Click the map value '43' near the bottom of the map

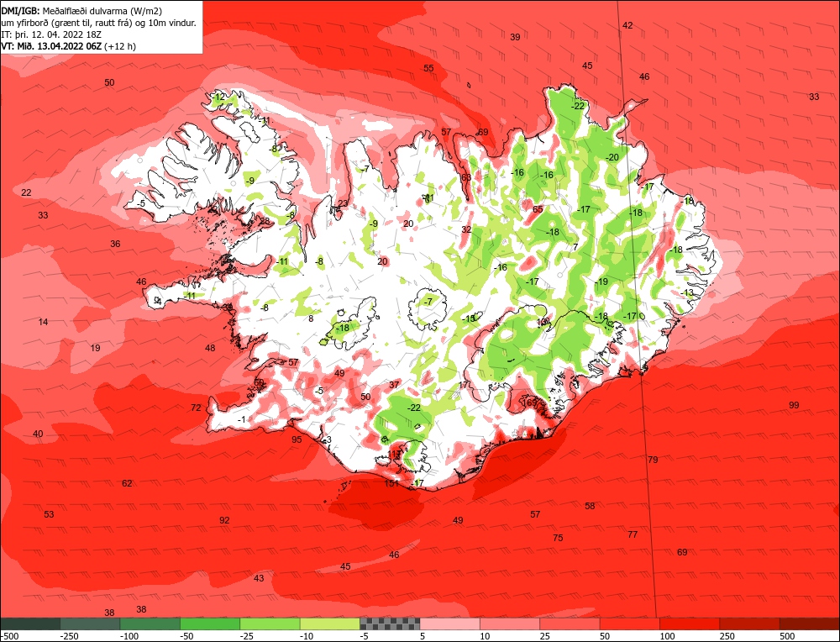(259, 578)
